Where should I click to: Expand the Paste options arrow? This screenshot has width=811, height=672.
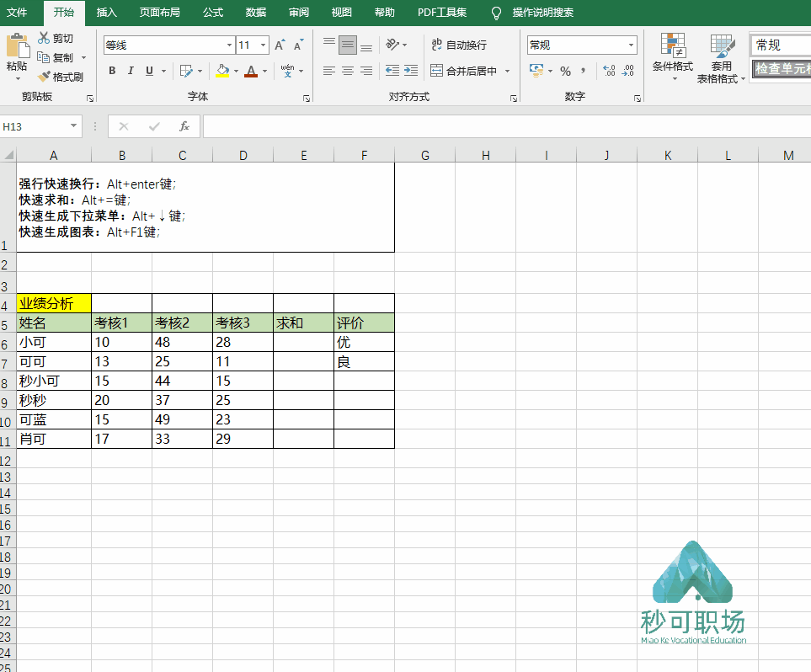pos(18,78)
